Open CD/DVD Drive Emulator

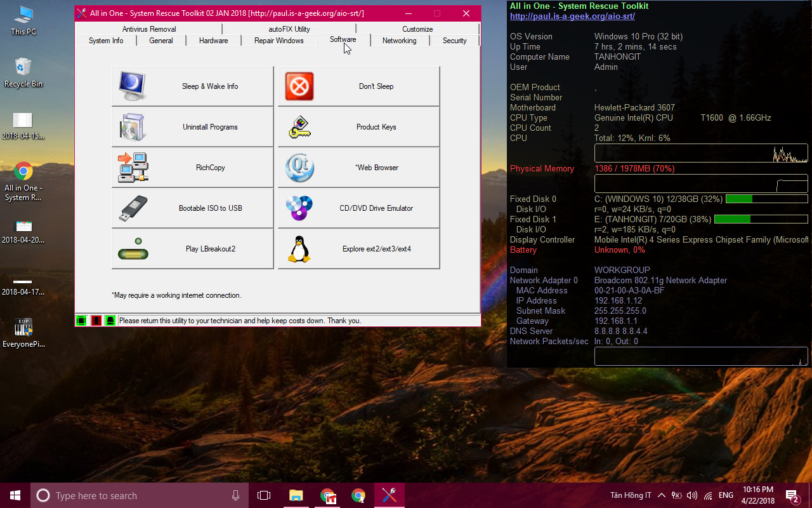coord(359,208)
